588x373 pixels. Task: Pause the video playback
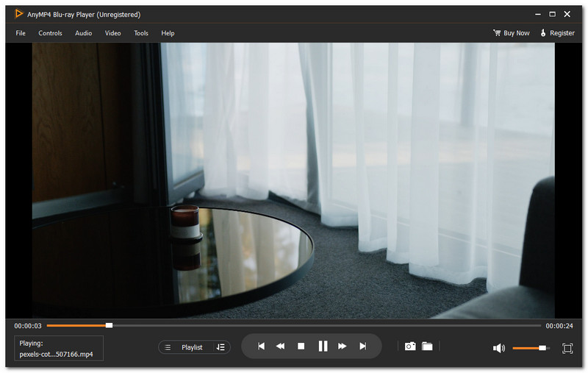click(323, 346)
